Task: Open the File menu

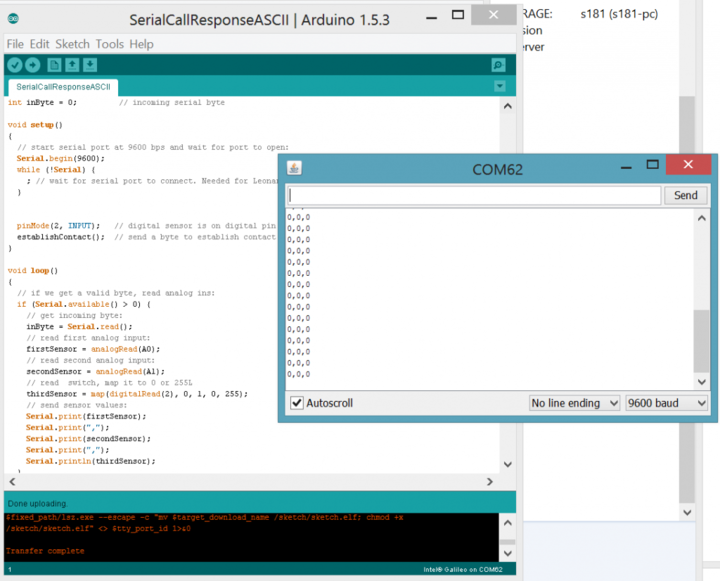Action: (15, 44)
